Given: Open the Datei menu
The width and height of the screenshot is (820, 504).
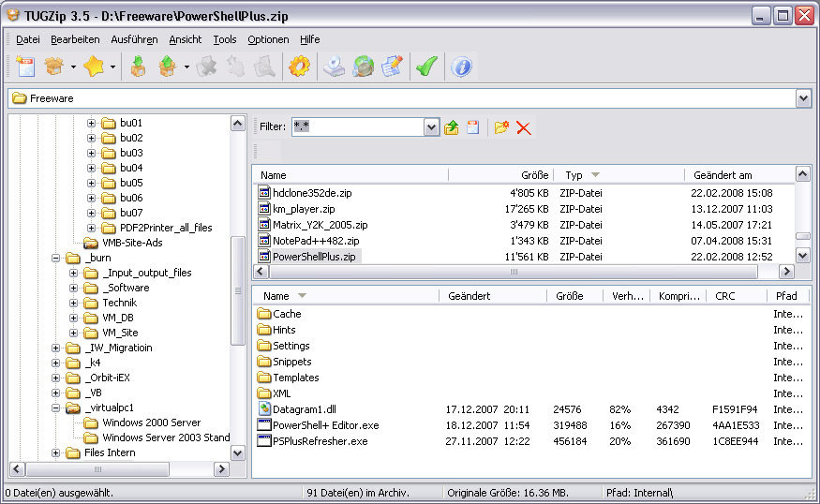Looking at the screenshot, I should [28, 39].
